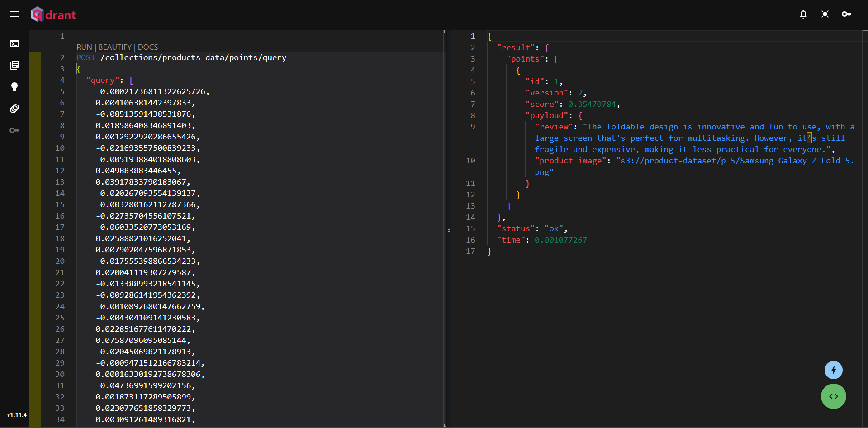Open the Console page in sidebar

14,43
